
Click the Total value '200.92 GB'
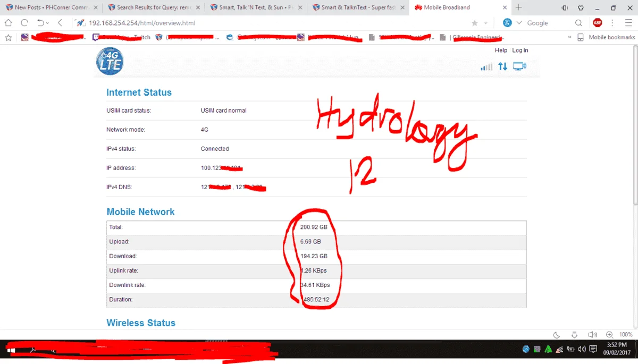pos(314,227)
